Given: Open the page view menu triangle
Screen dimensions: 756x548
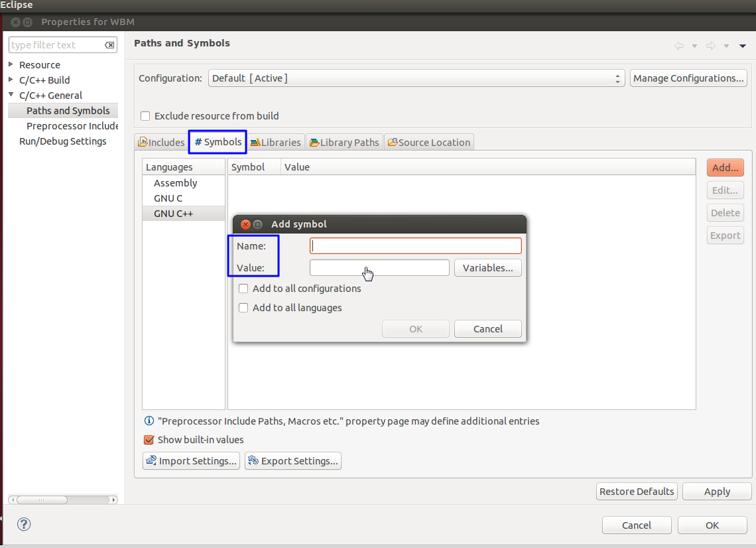Looking at the screenshot, I should coord(743,46).
